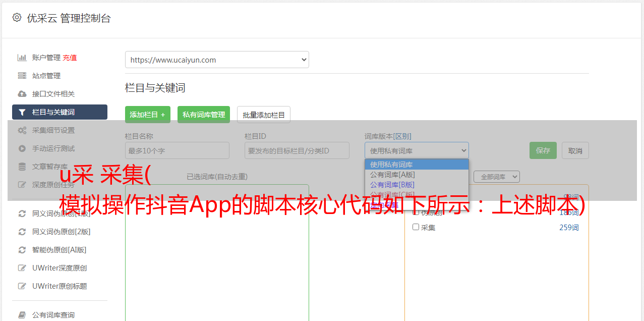The height and width of the screenshot is (321, 644).
Task: Open the 全部词库 filter dropdown
Action: tap(497, 177)
